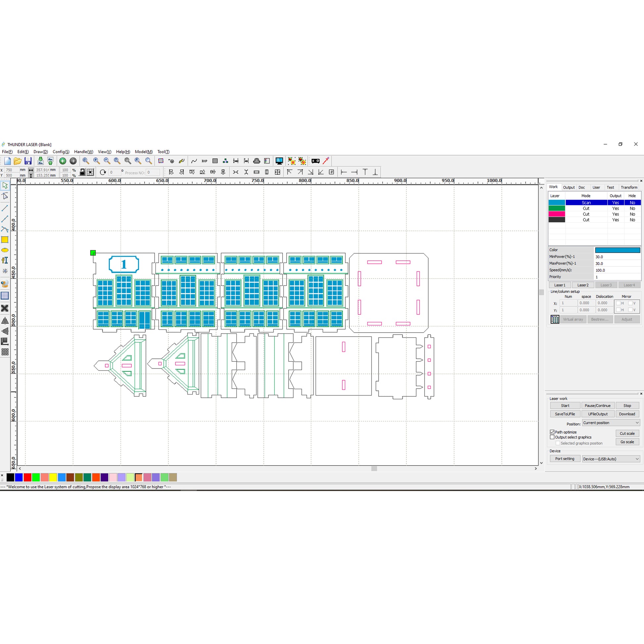The height and width of the screenshot is (644, 644).
Task: Open the Position dropdown
Action: pos(611,423)
